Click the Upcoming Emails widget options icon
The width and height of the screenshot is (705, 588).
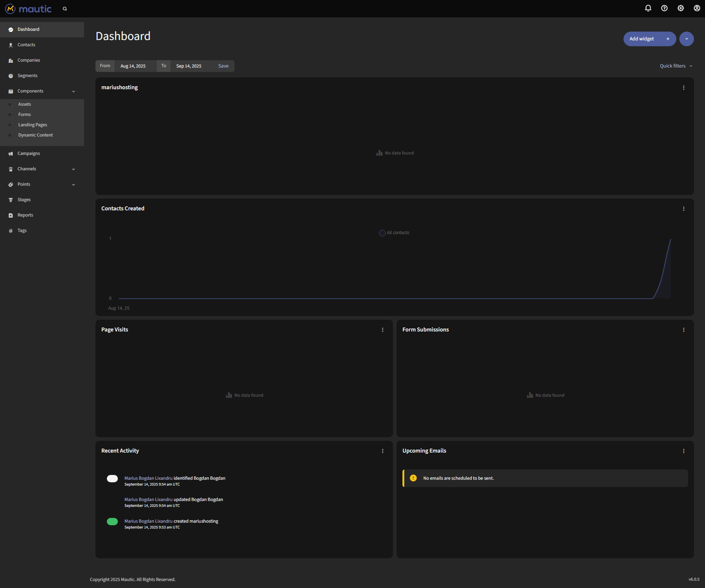point(683,451)
